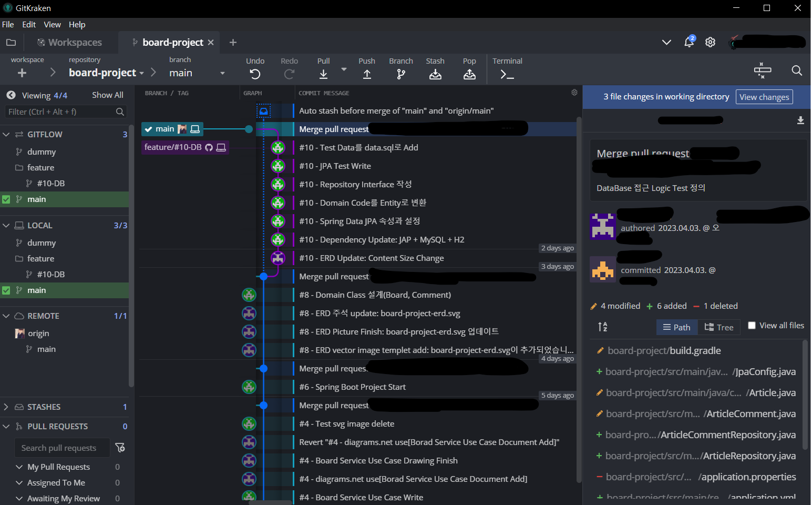The height and width of the screenshot is (505, 812).
Task: Open the Edit menu
Action: click(29, 25)
